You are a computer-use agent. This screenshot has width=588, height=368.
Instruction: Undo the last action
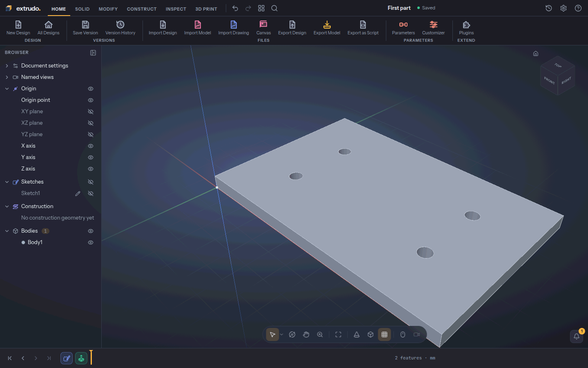[x=235, y=8]
